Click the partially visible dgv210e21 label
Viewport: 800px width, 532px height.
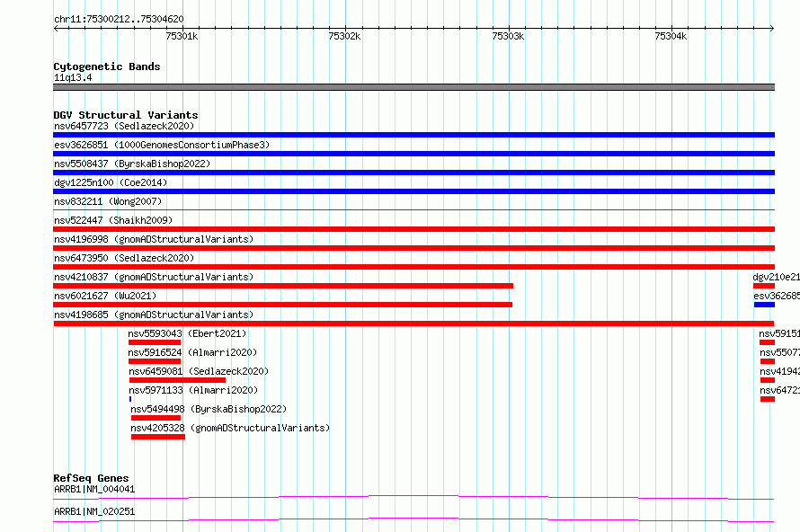tap(776, 277)
